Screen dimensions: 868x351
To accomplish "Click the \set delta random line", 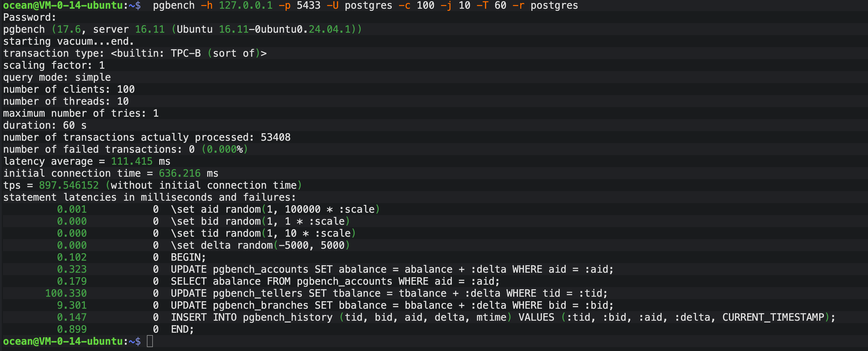I will click(260, 245).
